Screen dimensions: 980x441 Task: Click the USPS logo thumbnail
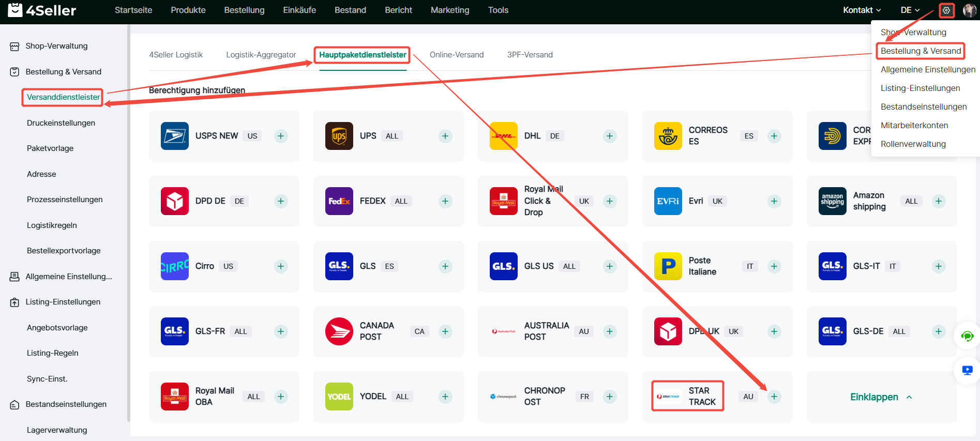coord(175,136)
